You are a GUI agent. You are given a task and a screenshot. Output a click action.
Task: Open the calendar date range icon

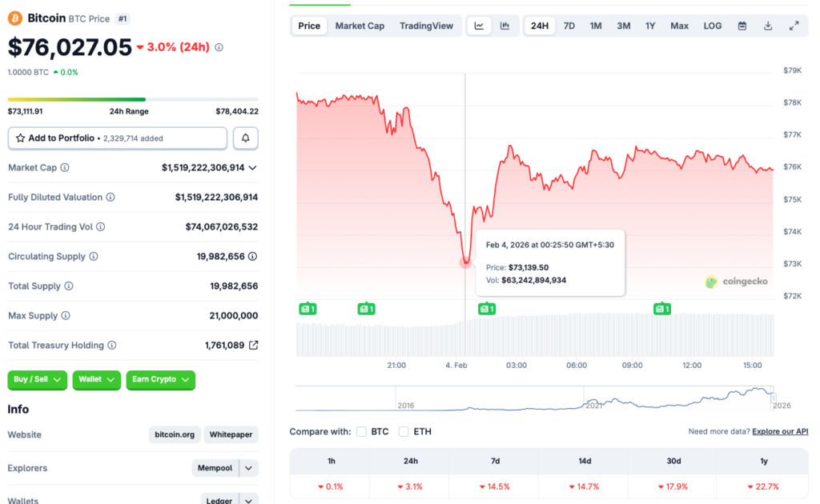tap(742, 25)
